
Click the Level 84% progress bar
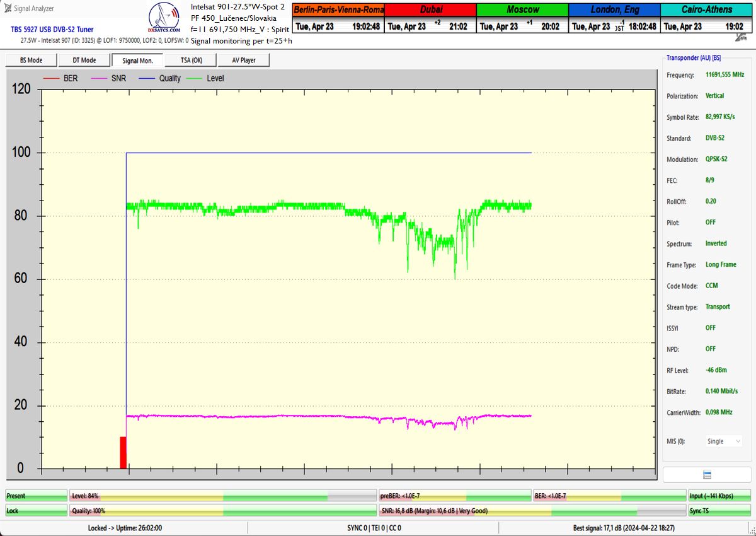223,496
